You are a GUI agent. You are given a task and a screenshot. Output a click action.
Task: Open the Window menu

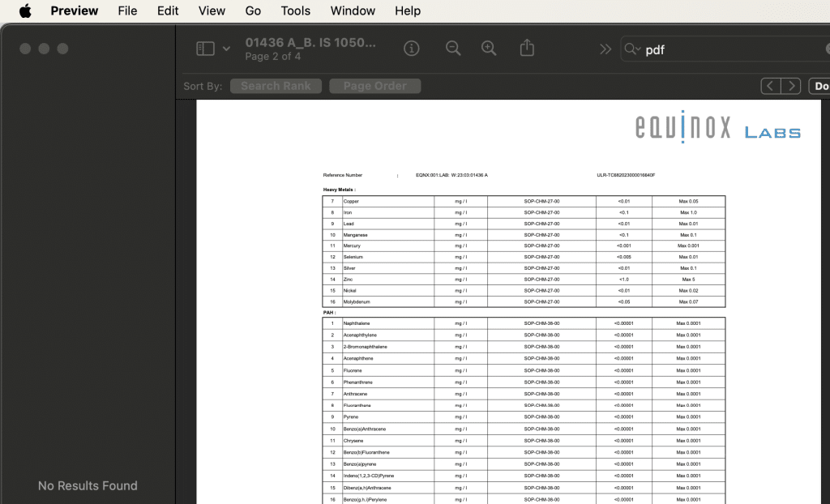[352, 11]
